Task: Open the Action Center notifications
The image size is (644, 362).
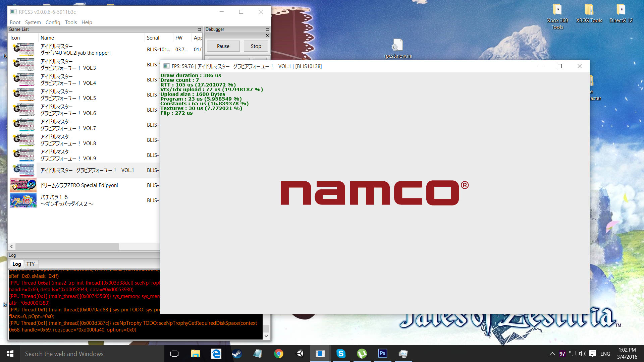Action: 592,354
